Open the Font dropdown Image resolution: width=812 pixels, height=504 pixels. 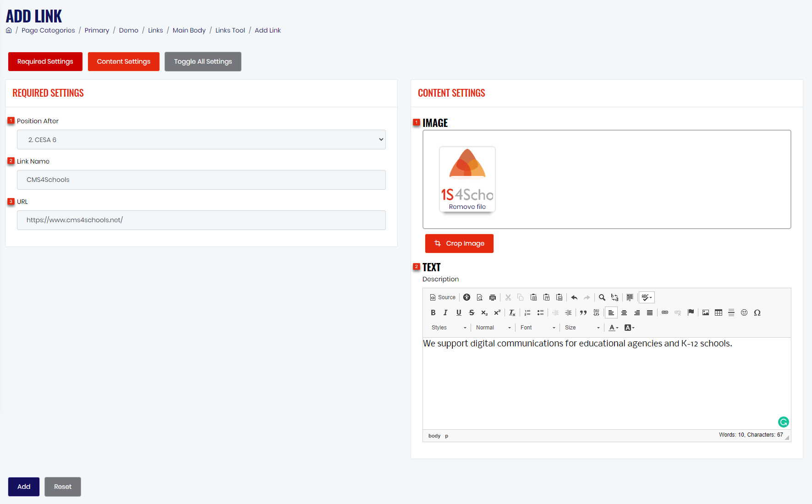click(x=538, y=328)
